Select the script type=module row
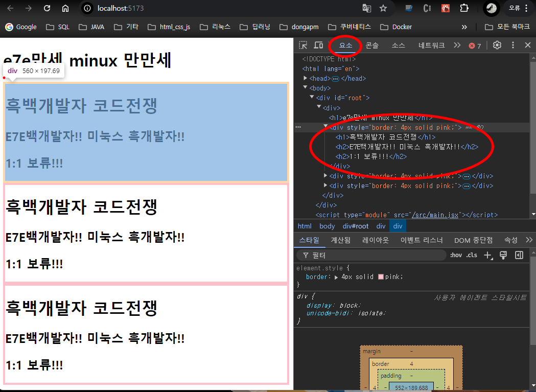 (406, 215)
